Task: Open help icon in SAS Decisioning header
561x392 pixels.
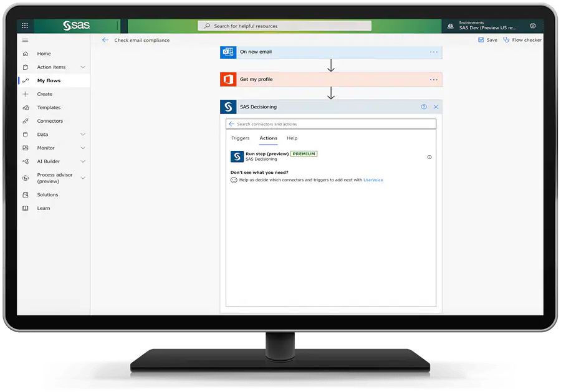Action: 424,107
